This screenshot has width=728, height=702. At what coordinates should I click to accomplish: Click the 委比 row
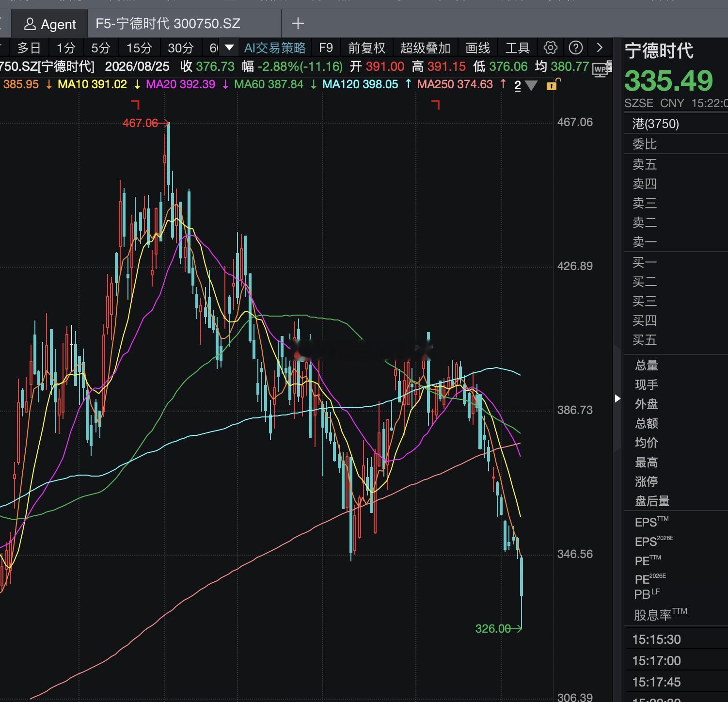(676, 144)
